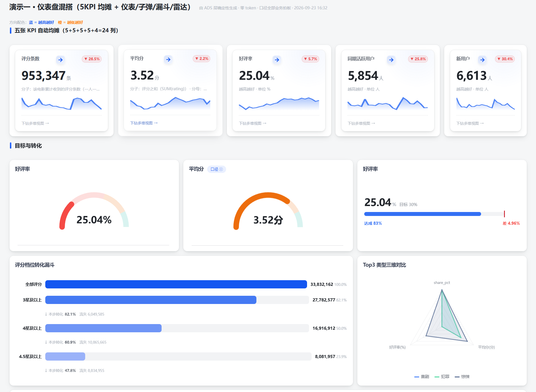The image size is (536, 392).
Task: Click the 差 4.96% label
Action: pyautogui.click(x=511, y=223)
